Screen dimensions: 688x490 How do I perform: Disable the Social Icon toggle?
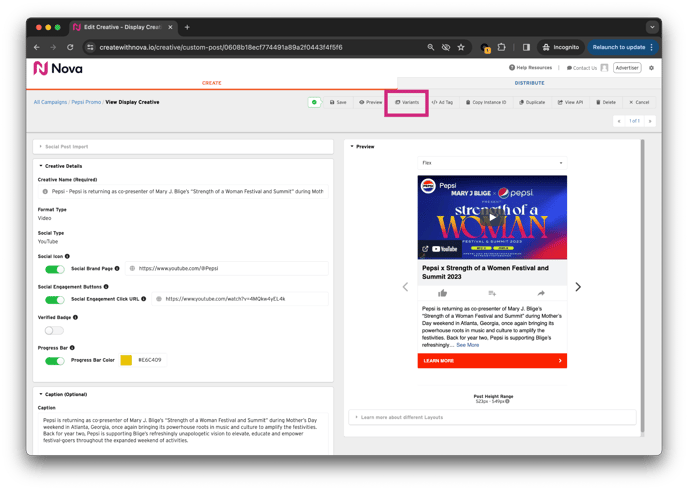54,269
